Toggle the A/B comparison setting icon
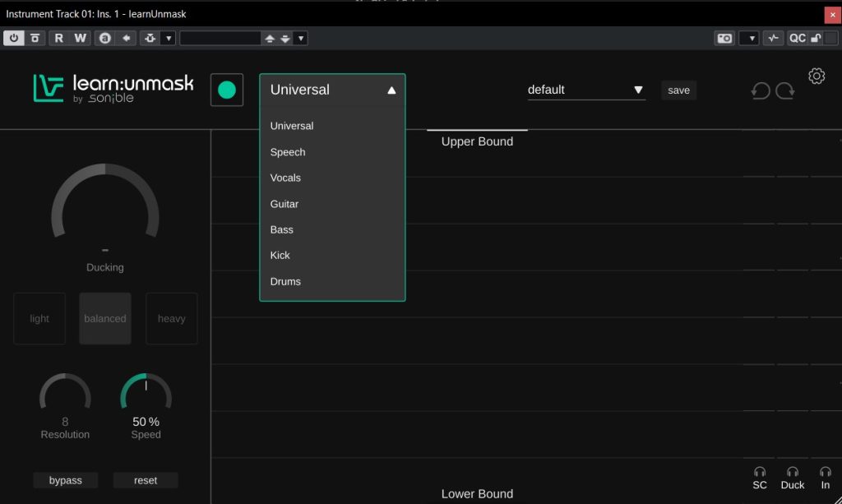Screen dimensions: 842x504 [105, 38]
